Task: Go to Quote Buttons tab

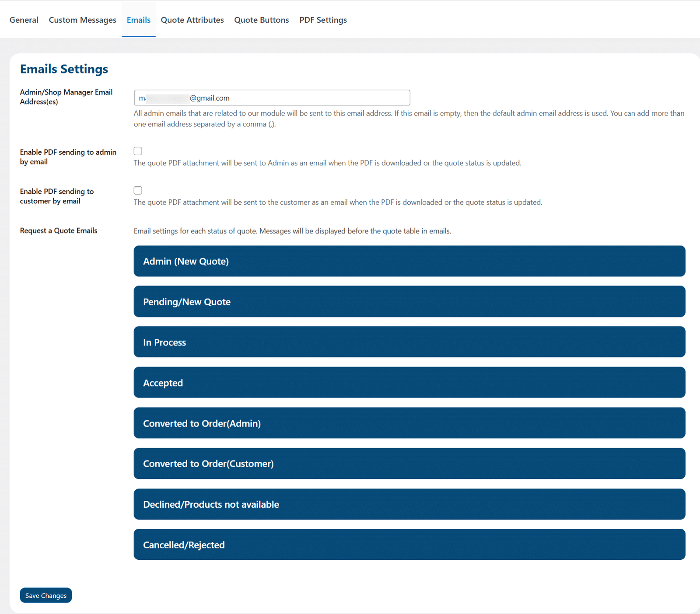Action: click(x=261, y=20)
